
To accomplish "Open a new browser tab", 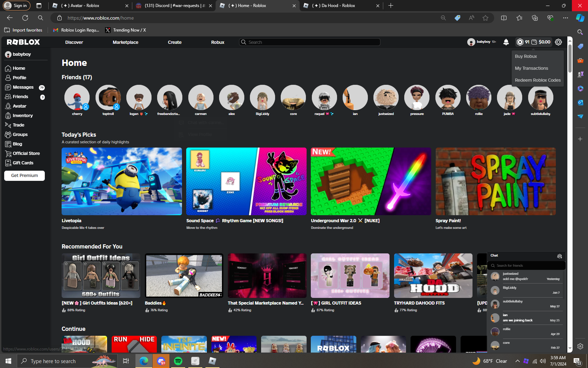I will click(391, 6).
